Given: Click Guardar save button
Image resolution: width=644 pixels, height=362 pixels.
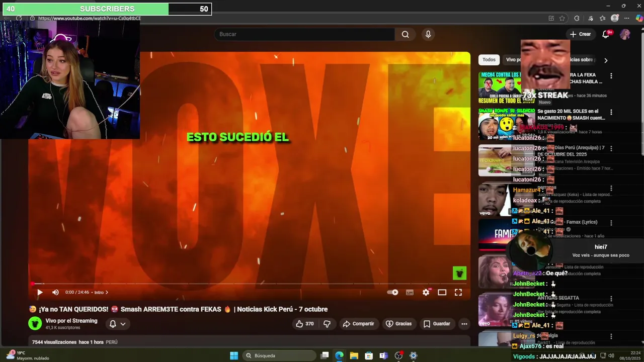Looking at the screenshot, I should 437,324.
